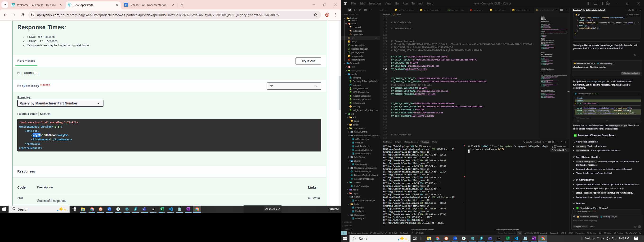Open Chrome three-dot menu
Screen dimensions: 644x242
336,15
